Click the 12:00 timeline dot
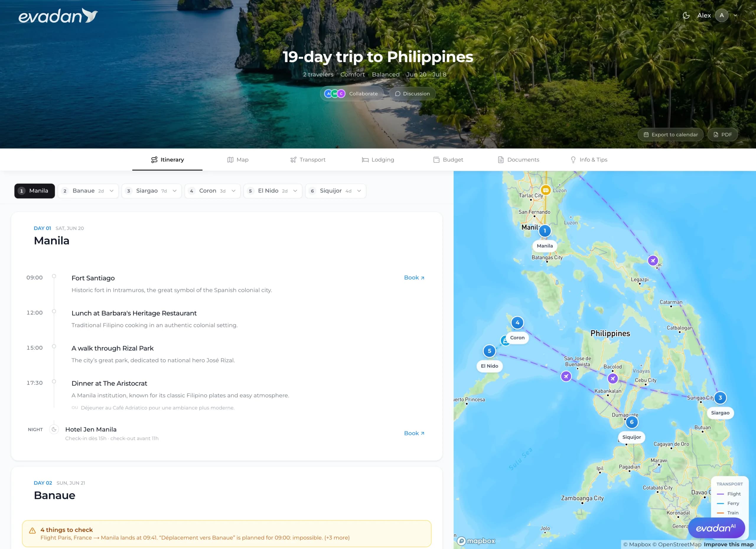Screen dimensions: 756x549 click(54, 311)
